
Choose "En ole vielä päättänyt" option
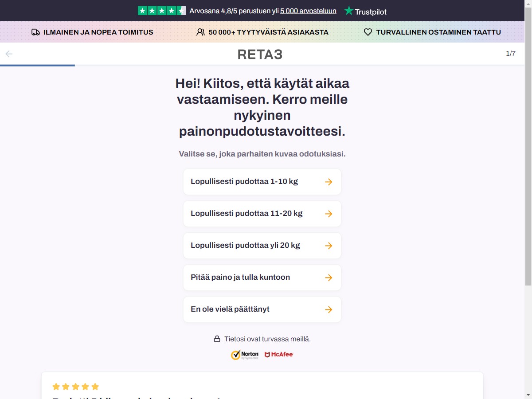tap(262, 309)
